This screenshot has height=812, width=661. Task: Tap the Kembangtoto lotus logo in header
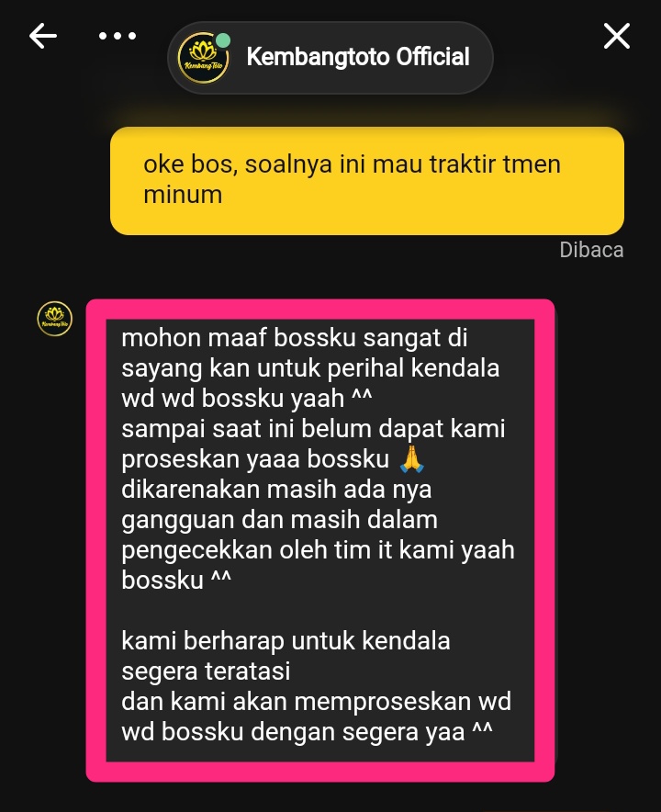[204, 58]
